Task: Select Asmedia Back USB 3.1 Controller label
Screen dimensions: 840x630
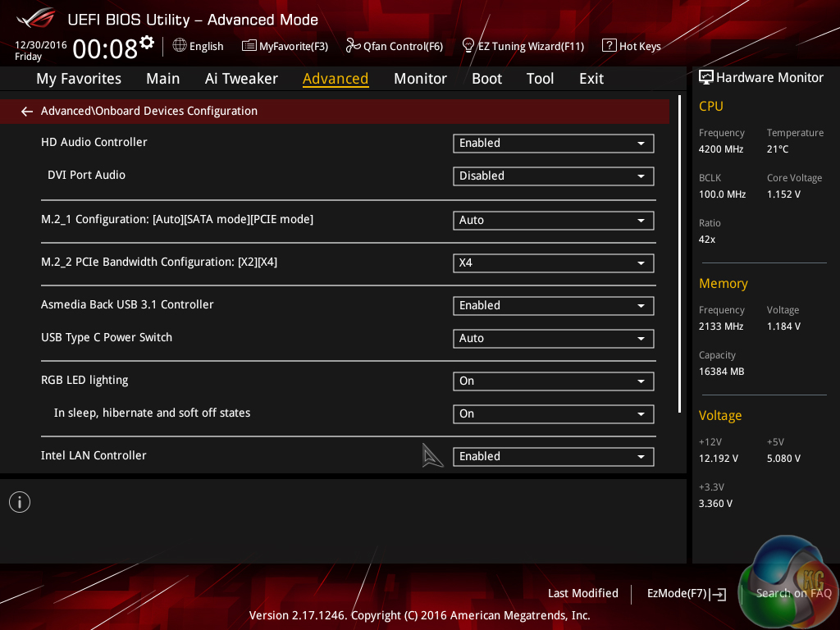Action: (127, 304)
